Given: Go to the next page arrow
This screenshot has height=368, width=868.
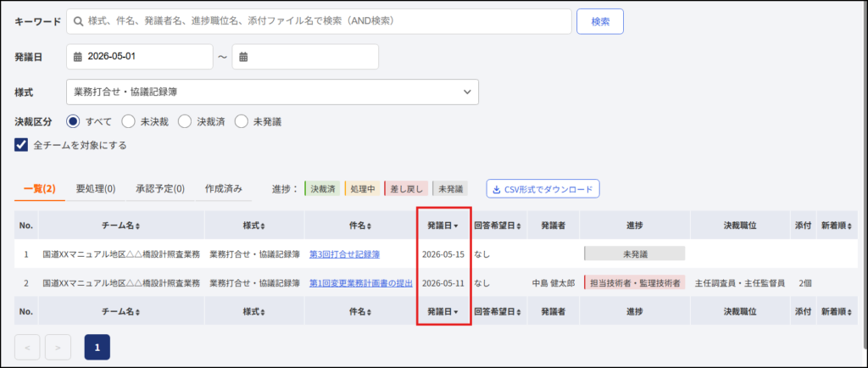Looking at the screenshot, I should click(x=58, y=348).
